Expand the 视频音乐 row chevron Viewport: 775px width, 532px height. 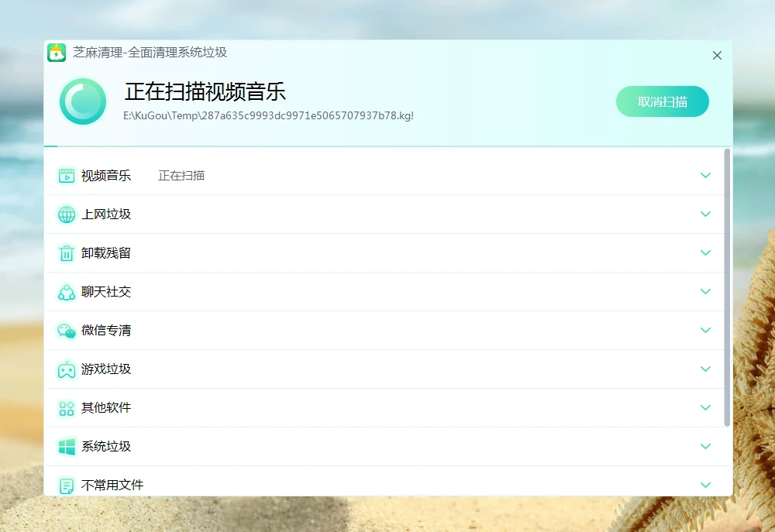(x=705, y=176)
